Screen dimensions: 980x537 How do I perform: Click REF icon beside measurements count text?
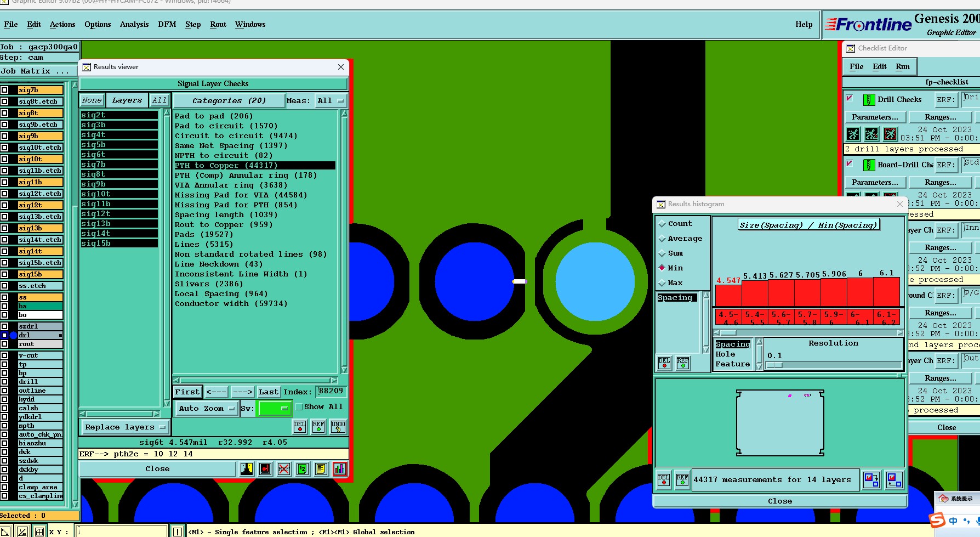point(682,480)
